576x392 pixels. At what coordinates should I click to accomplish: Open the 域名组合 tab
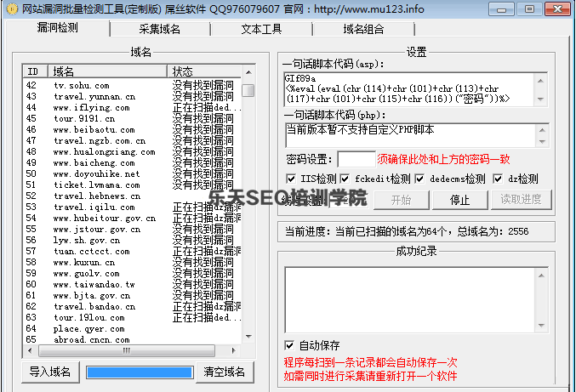(363, 29)
